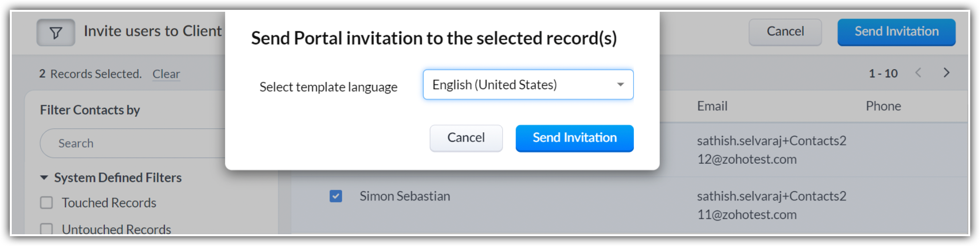Go to the next page of records
Screen dimensions: 980x246
tap(946, 73)
